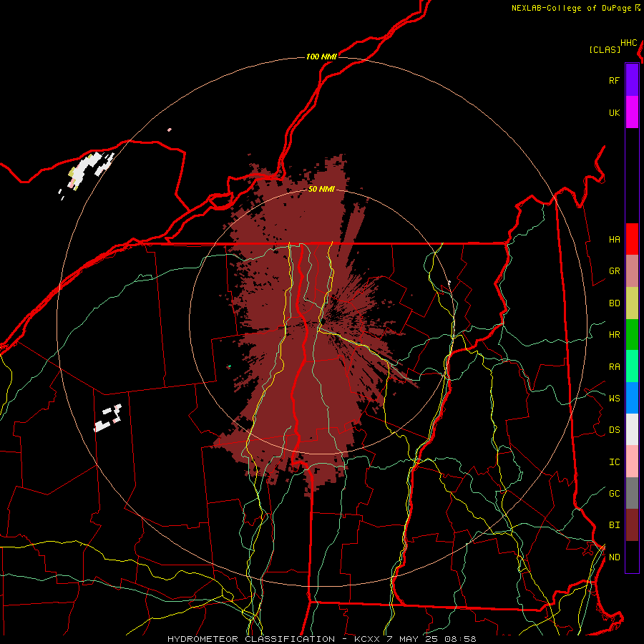Click the RF legend label

point(614,80)
